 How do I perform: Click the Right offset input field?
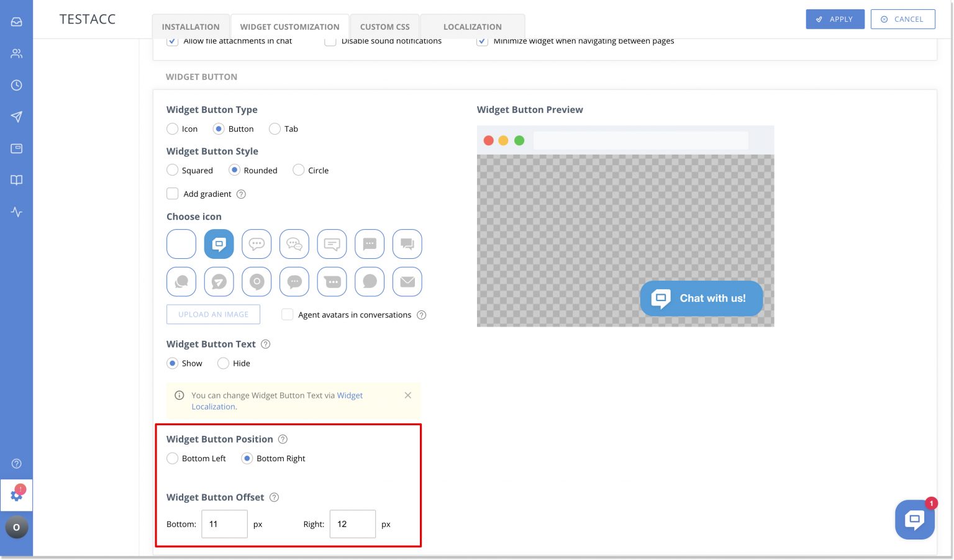click(x=352, y=524)
